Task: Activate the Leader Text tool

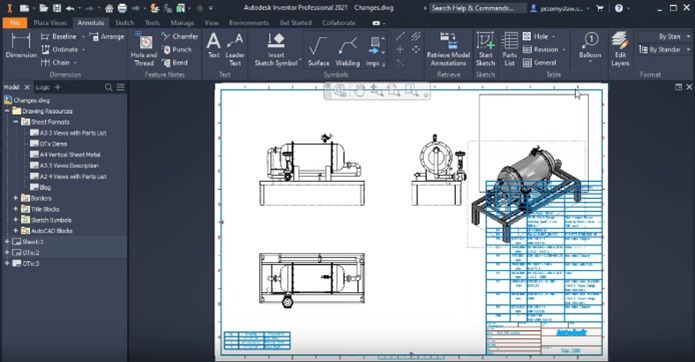Action: [235, 50]
